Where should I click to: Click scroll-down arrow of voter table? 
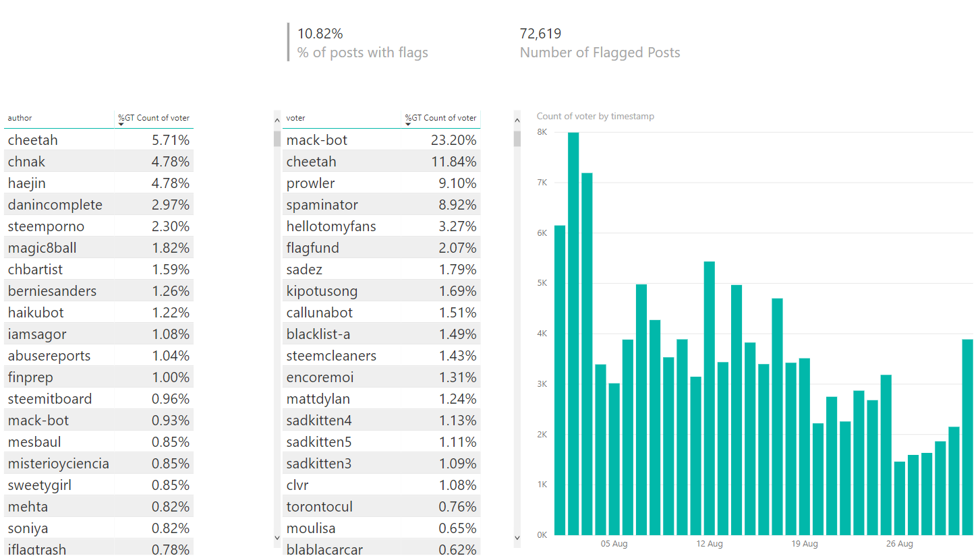click(x=517, y=538)
